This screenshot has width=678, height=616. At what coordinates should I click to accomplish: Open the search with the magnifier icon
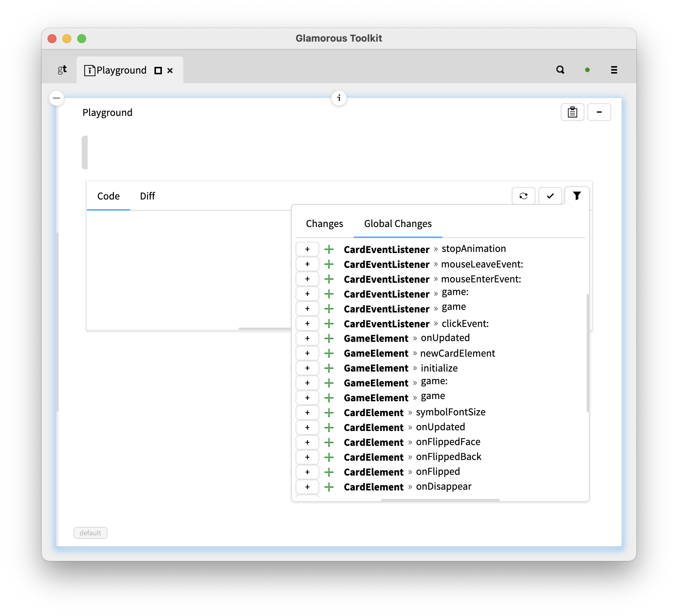point(560,69)
